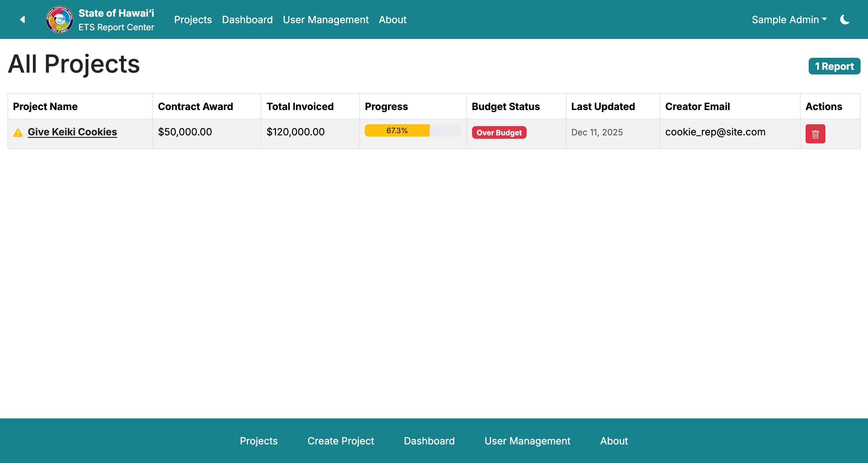Image resolution: width=868 pixels, height=463 pixels.
Task: Open User Management from the navbar
Action: (x=326, y=19)
